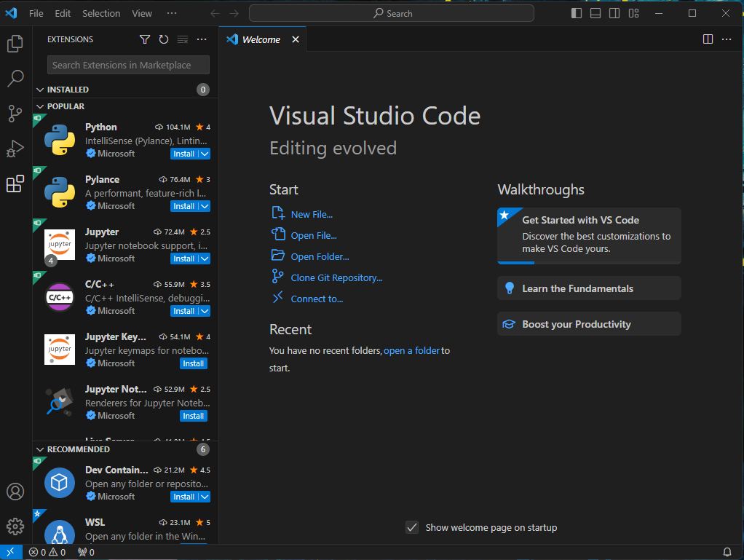
Task: Open Accounts menu icon
Action: coord(15,492)
